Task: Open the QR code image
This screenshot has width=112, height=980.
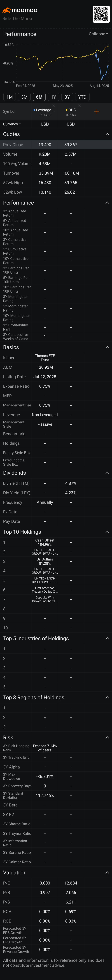Action: 101,14
